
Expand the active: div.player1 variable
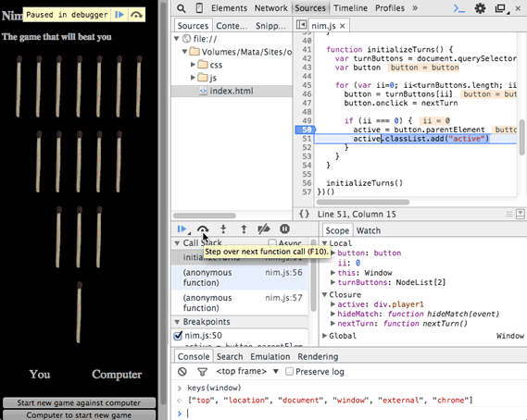(x=333, y=304)
